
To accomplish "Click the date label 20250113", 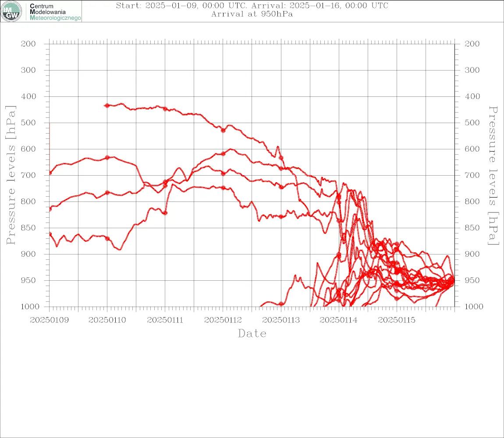I will point(281,320).
